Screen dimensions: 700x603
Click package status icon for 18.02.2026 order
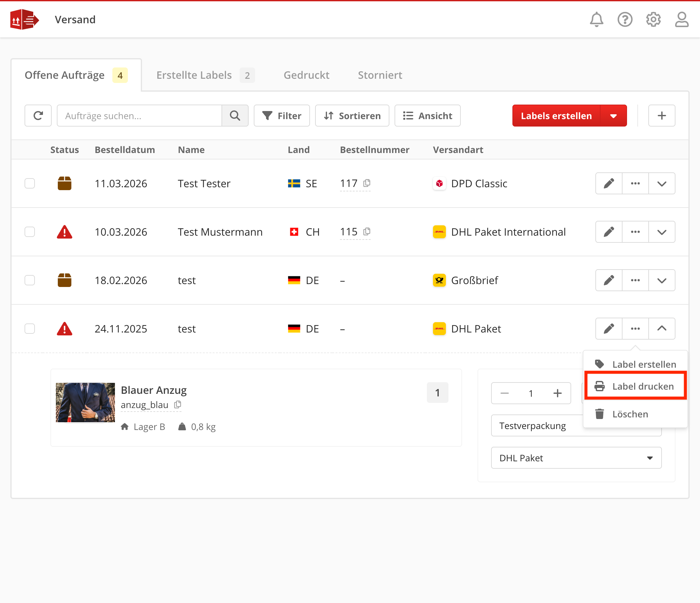coord(65,280)
